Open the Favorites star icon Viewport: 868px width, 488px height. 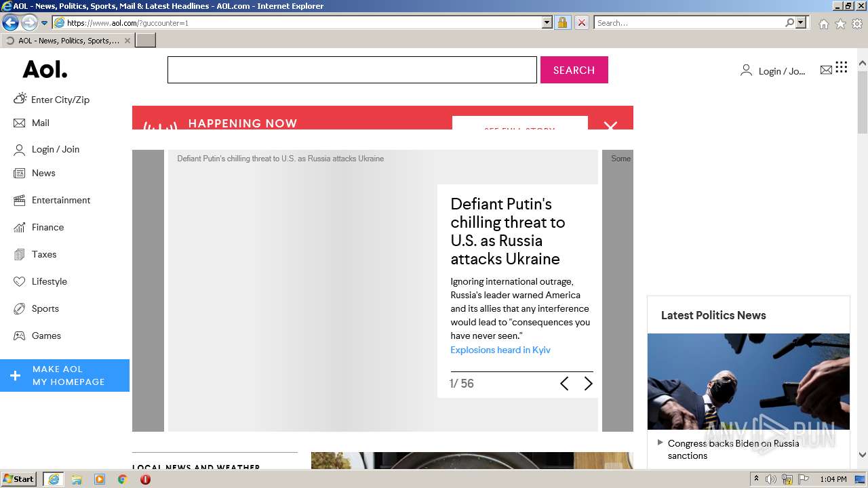point(840,24)
